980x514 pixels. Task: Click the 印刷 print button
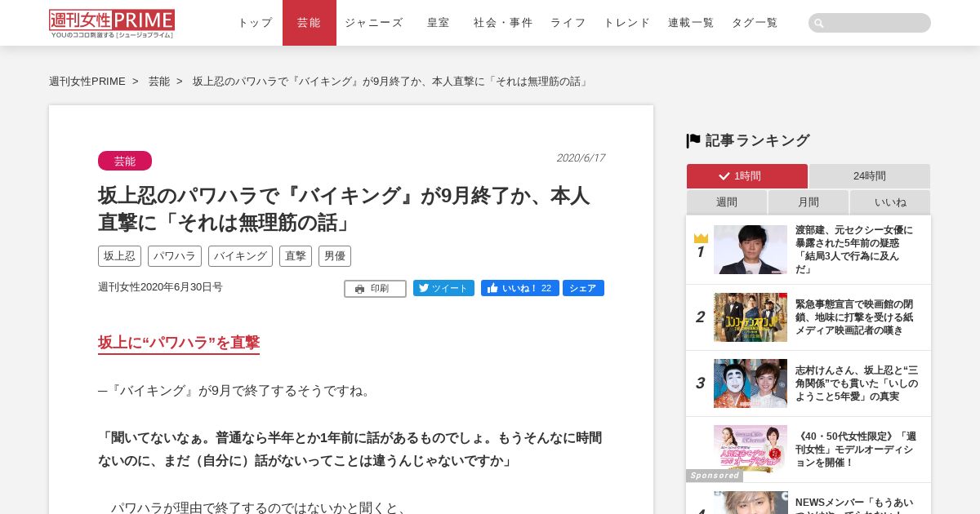point(375,289)
